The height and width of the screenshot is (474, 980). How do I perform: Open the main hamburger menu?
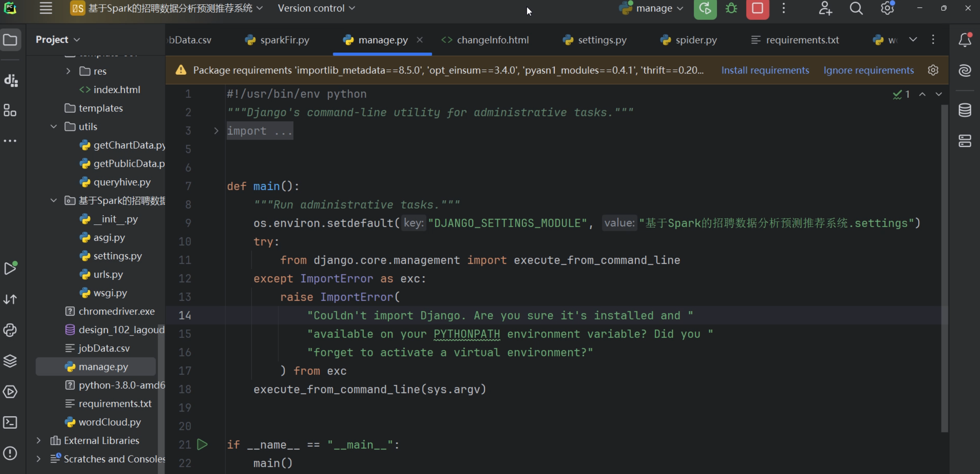(x=46, y=8)
